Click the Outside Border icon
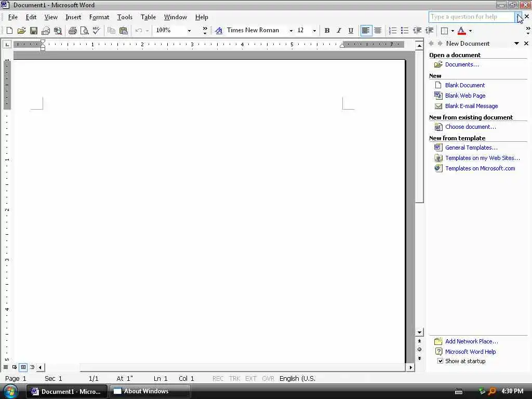 pyautogui.click(x=444, y=31)
